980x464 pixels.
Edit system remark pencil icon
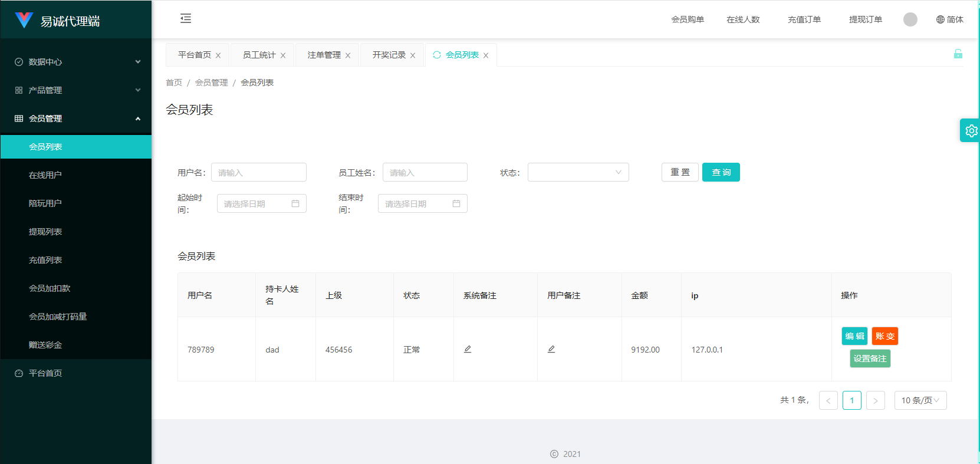pos(468,349)
